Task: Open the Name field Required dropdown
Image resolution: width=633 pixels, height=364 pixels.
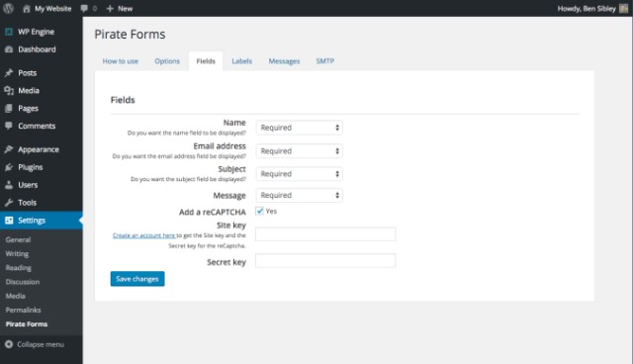Action: pos(299,128)
